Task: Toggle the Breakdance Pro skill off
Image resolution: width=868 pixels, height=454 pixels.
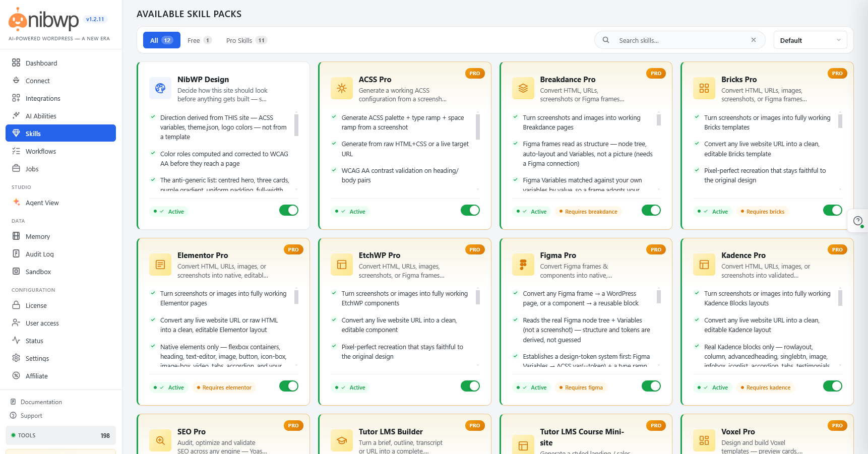Action: 651,210
